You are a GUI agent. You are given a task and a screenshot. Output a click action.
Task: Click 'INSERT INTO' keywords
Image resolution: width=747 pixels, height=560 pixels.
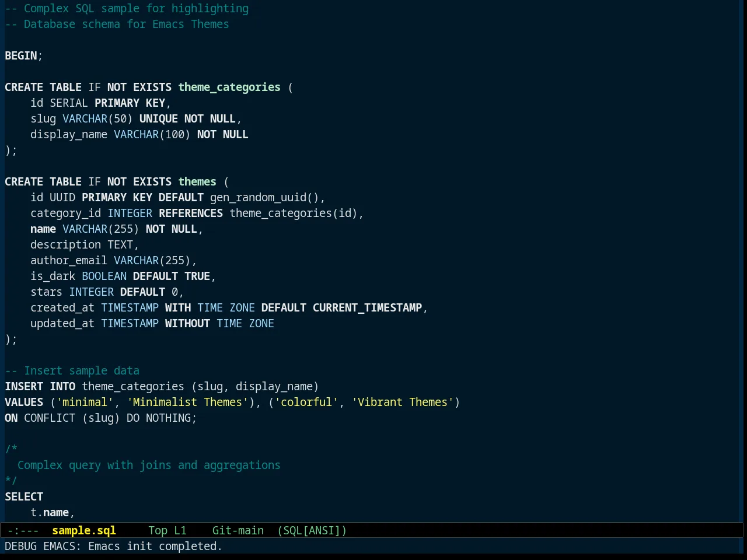(40, 386)
